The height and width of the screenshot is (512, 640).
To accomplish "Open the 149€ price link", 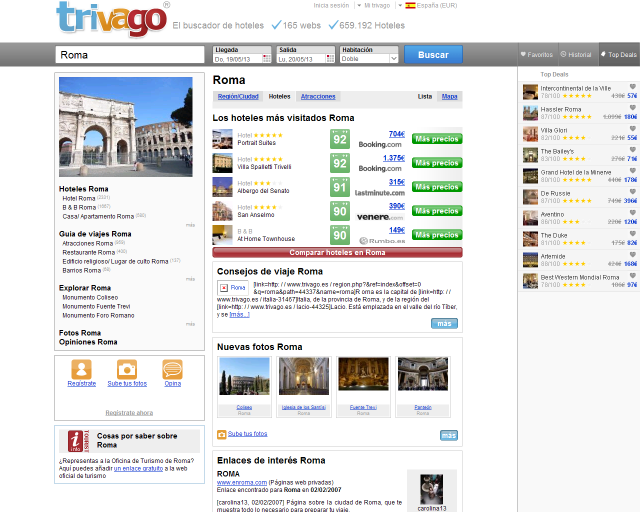I will pyautogui.click(x=396, y=230).
